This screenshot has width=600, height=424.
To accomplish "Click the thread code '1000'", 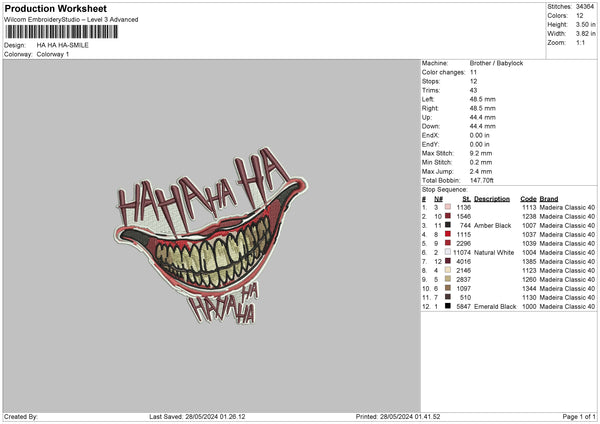I will (529, 306).
